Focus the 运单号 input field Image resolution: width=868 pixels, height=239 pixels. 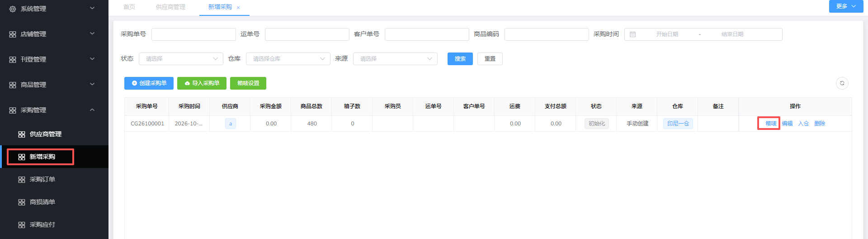pos(307,34)
